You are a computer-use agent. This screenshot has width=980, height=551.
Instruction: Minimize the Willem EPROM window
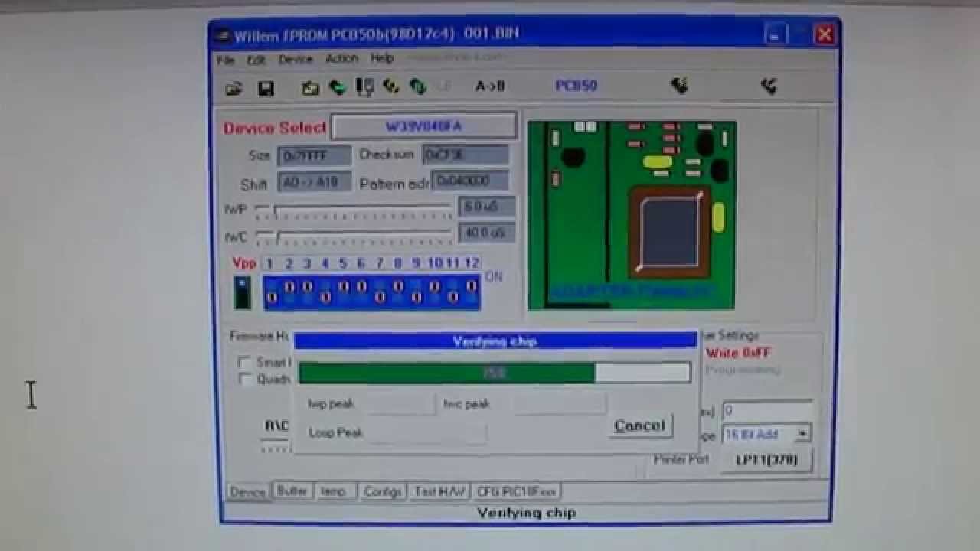point(776,35)
